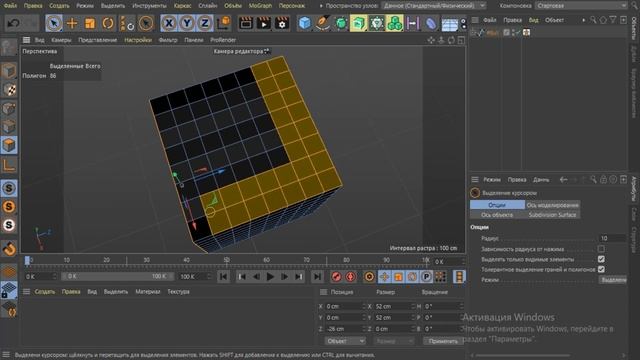The width and height of the screenshot is (640, 360).
Task: Click the coordinate system cube icon
Action: (x=224, y=23)
